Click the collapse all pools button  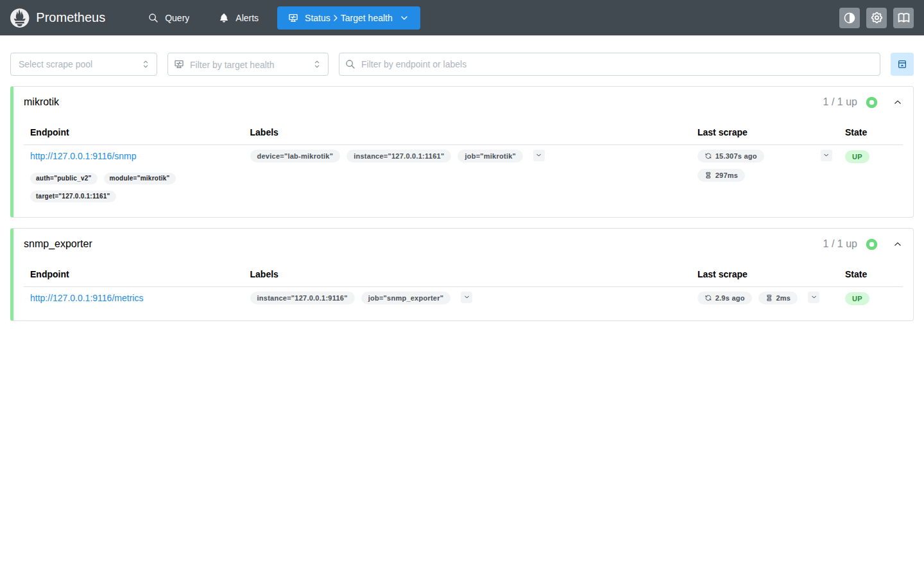click(902, 64)
